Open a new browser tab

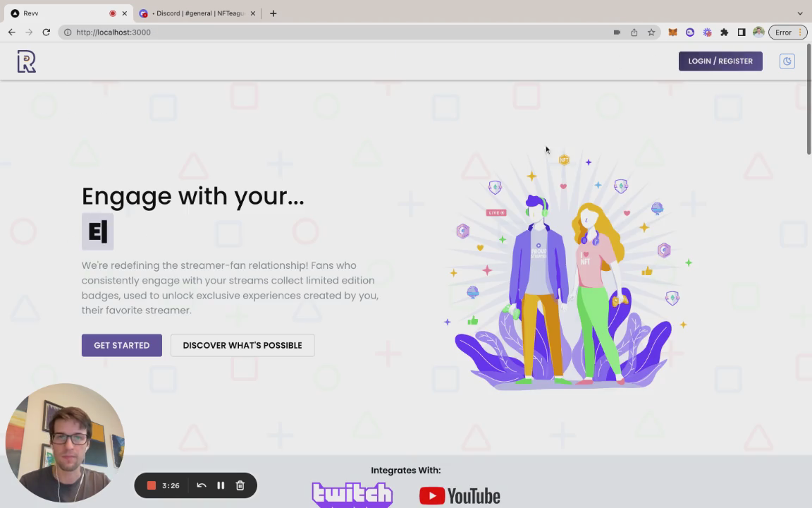[273, 13]
